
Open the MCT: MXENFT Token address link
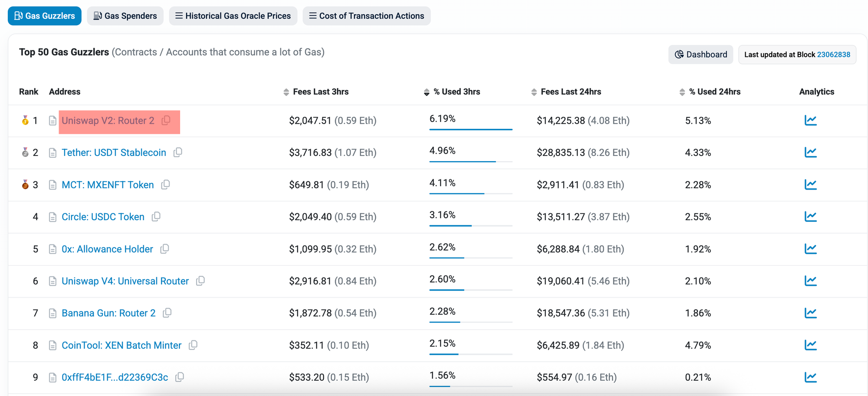coord(108,185)
